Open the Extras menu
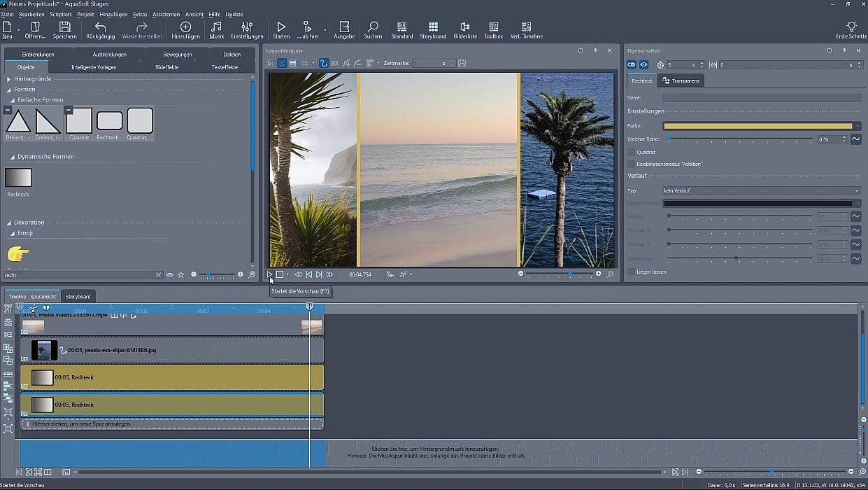868x490 pixels. point(140,14)
